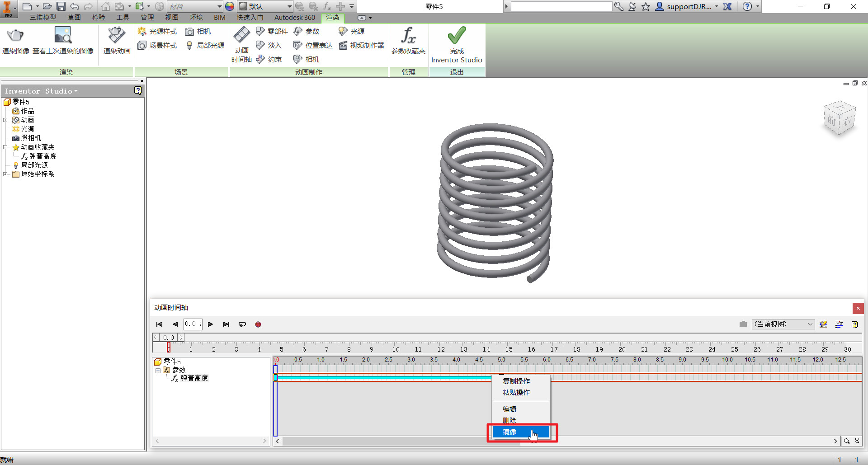Viewport: 868px width, 465px height.
Task: Select the 淡入 fade animation tool
Action: point(269,45)
